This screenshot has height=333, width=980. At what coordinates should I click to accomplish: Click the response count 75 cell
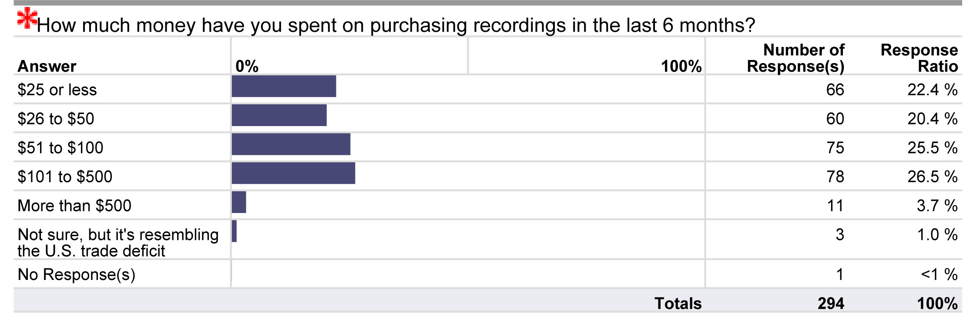[x=835, y=148]
